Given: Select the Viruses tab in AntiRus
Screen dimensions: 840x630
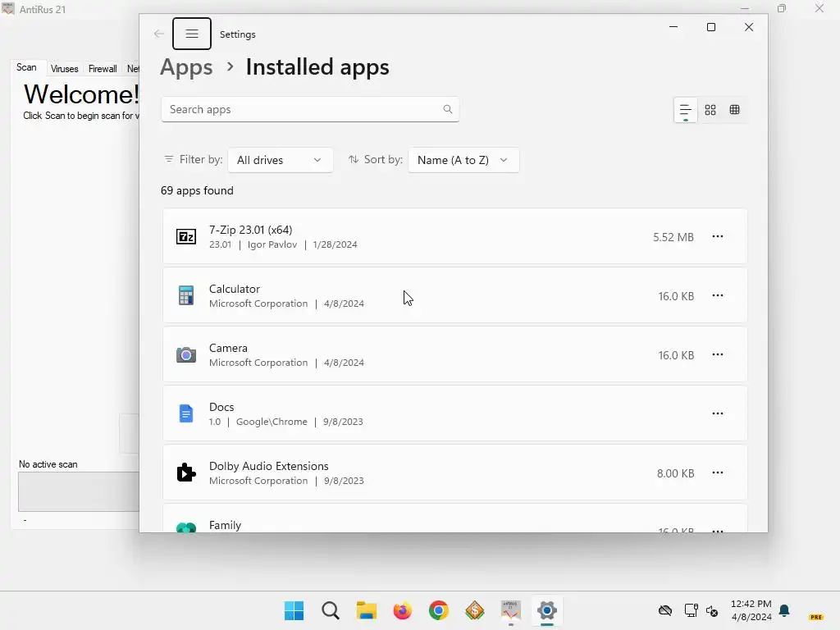Looking at the screenshot, I should [x=64, y=69].
